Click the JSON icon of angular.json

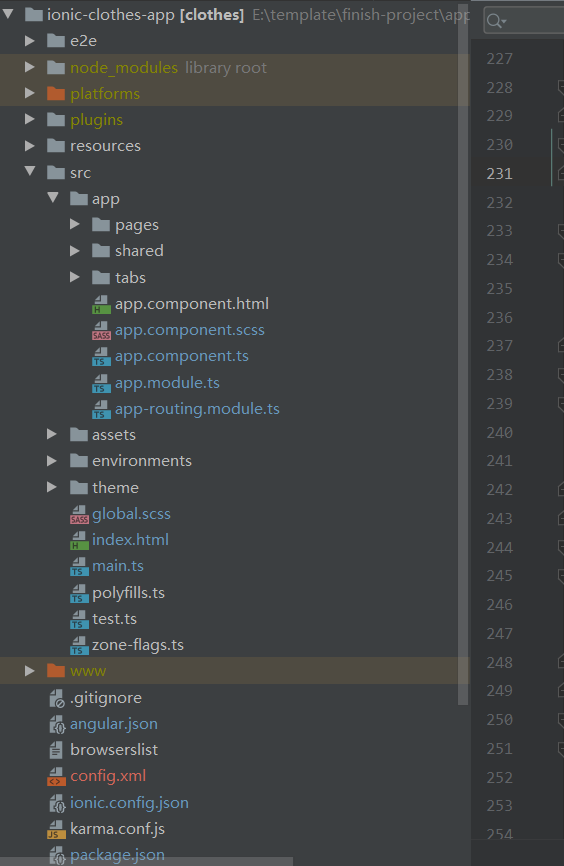(x=57, y=724)
